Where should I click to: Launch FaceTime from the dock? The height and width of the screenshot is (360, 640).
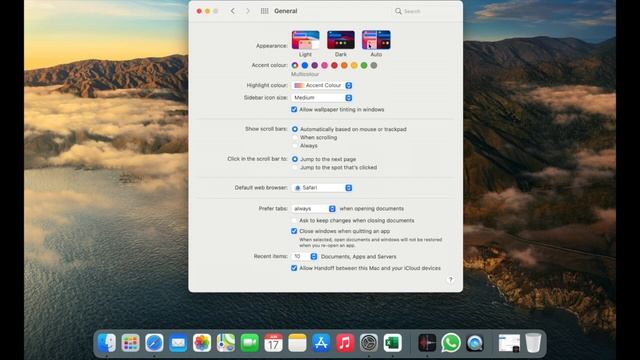click(250, 342)
